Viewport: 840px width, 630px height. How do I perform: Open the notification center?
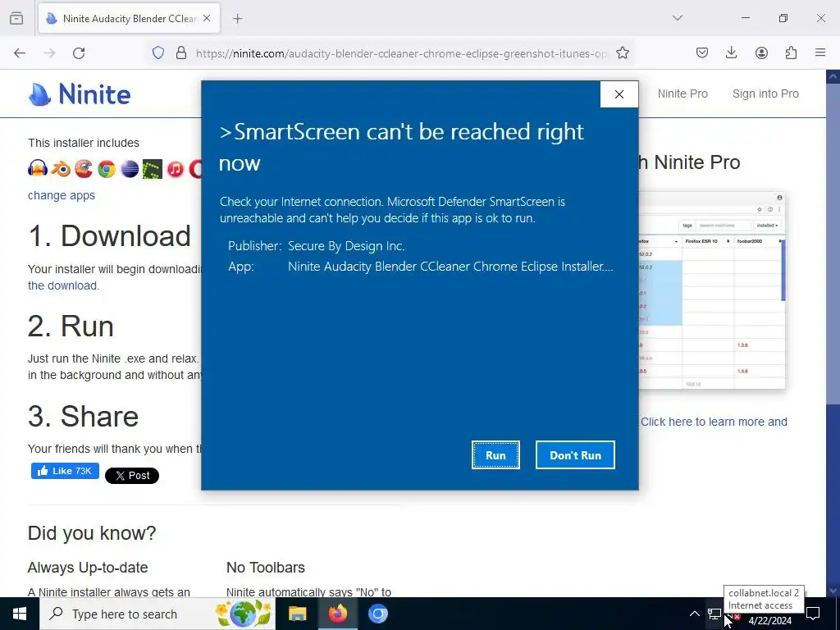point(813,614)
